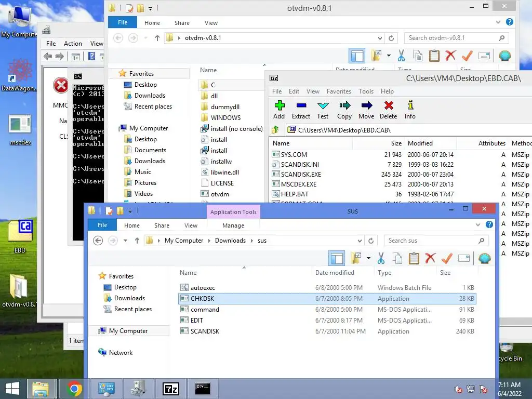532x399 pixels.
Task: Open the folder options dropdown in sus toolbar
Action: pyautogui.click(x=368, y=259)
